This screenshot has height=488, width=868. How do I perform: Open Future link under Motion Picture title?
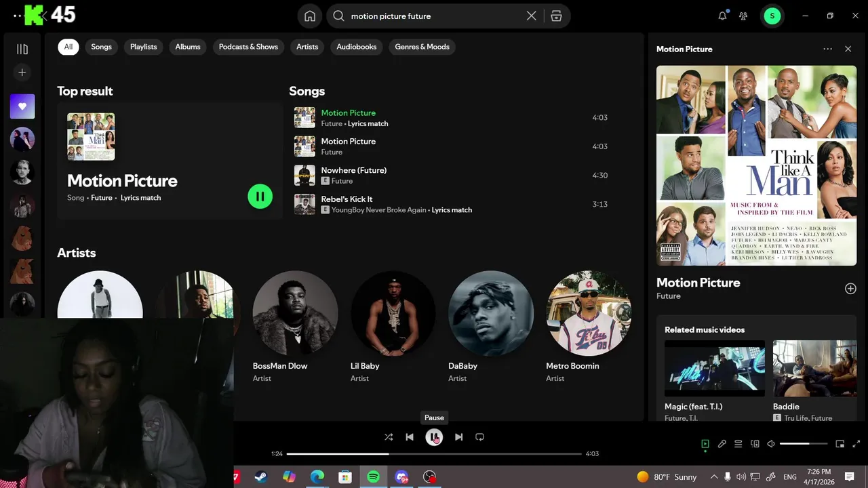click(669, 296)
